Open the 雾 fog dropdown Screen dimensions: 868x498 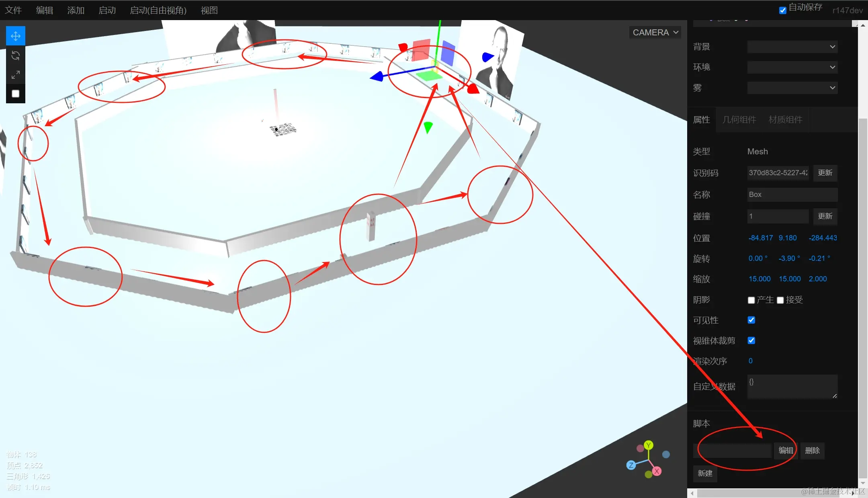(792, 88)
